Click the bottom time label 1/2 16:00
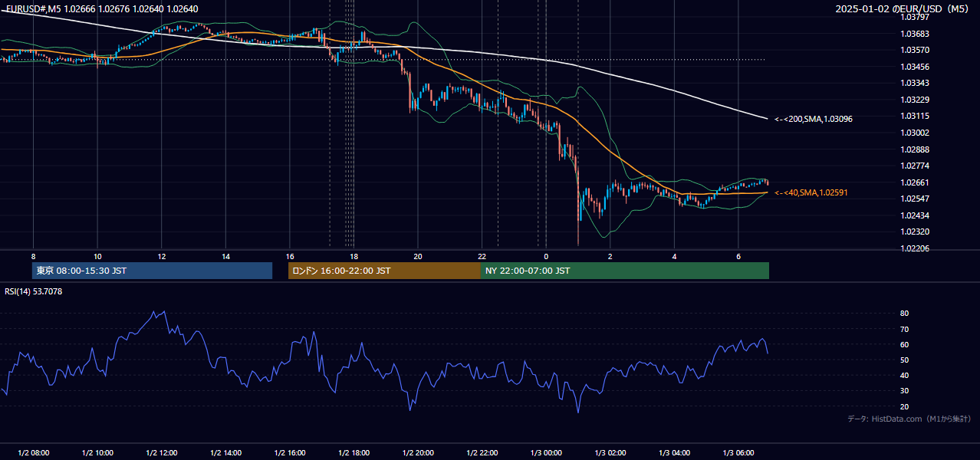Viewport: 980px width, 460px height. pos(290,453)
